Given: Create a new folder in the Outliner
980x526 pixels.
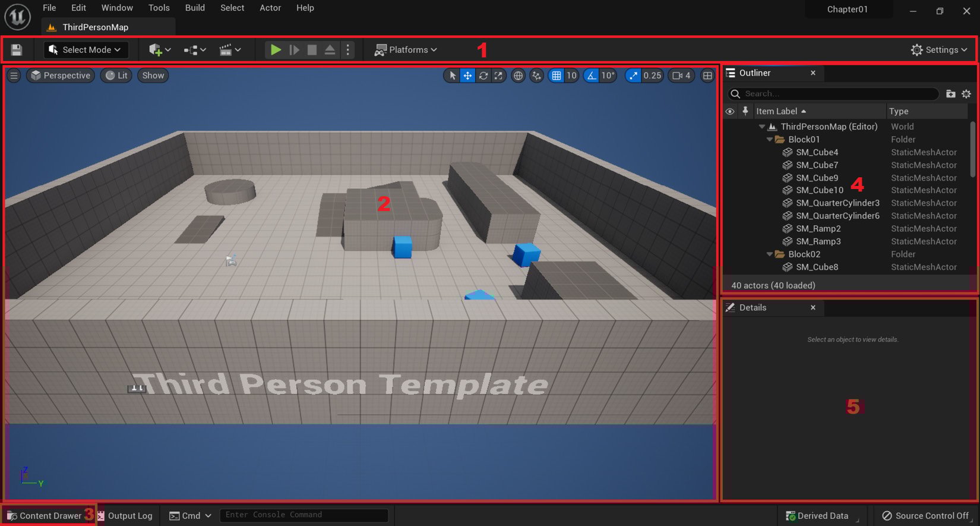Looking at the screenshot, I should tap(951, 94).
